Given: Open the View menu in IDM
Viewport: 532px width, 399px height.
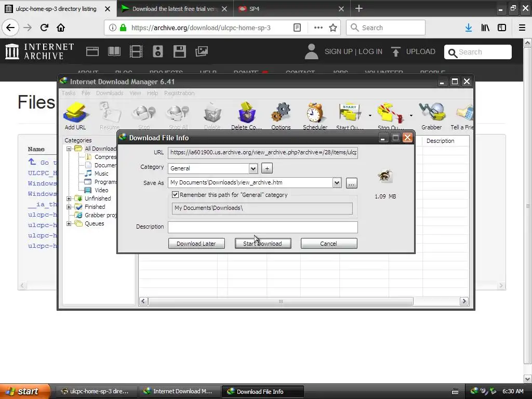Looking at the screenshot, I should (135, 93).
